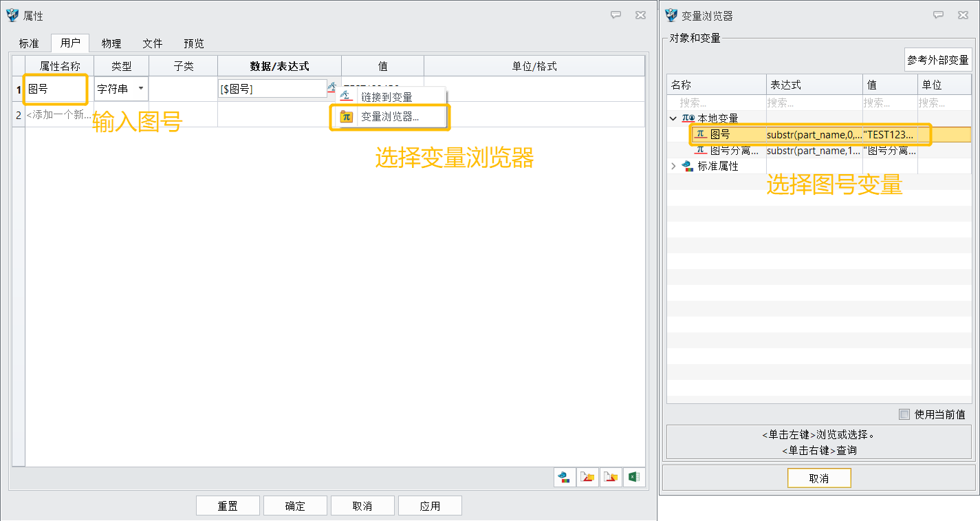
Task: Click the pi icon of the 图号 variable row
Action: [x=700, y=134]
